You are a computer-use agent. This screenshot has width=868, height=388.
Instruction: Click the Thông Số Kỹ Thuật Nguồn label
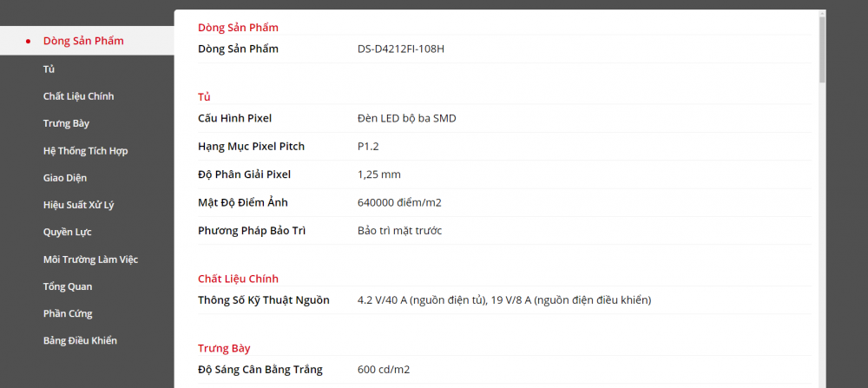[x=263, y=300]
